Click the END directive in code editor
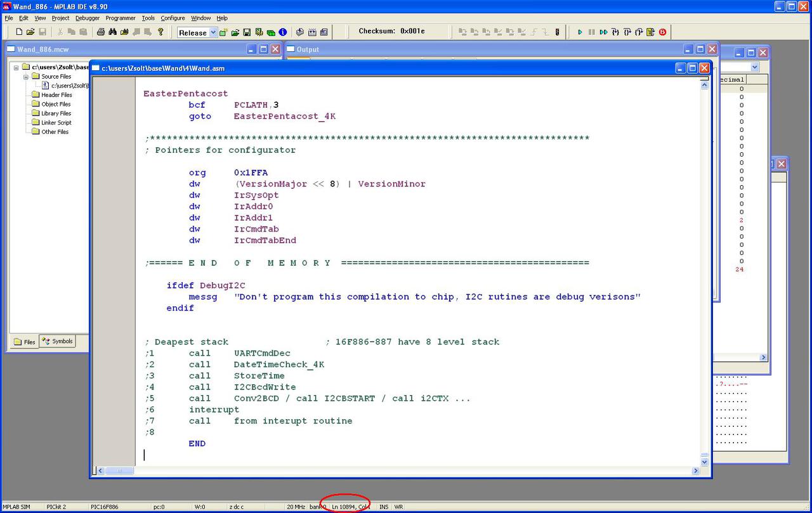This screenshot has width=812, height=513. point(197,443)
